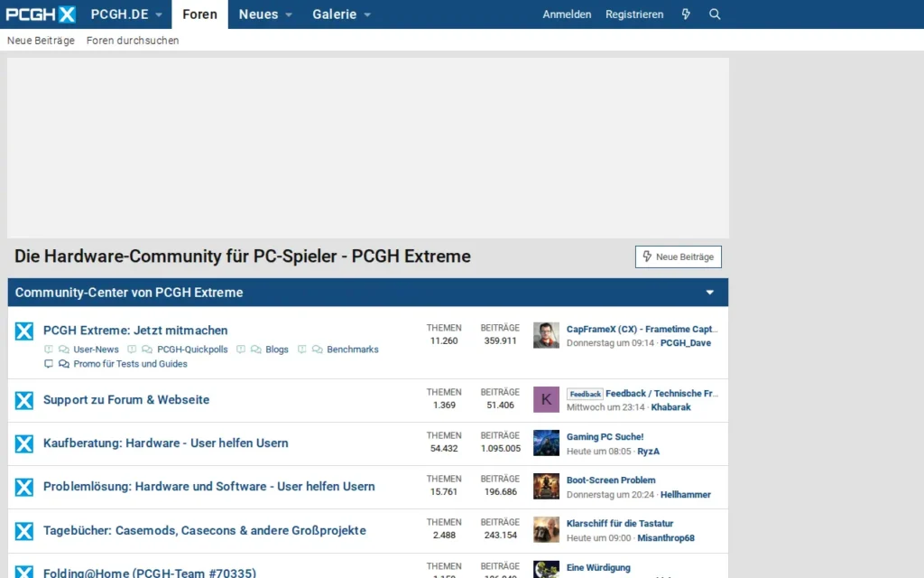Click speech bubble icon next to PCGH-Quickpolls
Image resolution: width=924 pixels, height=578 pixels.
coord(147,350)
